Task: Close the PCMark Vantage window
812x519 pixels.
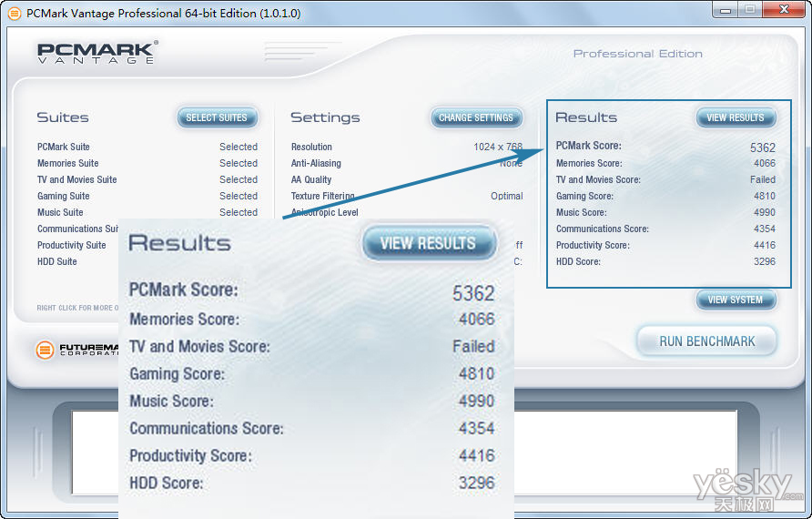Action: 784,10
